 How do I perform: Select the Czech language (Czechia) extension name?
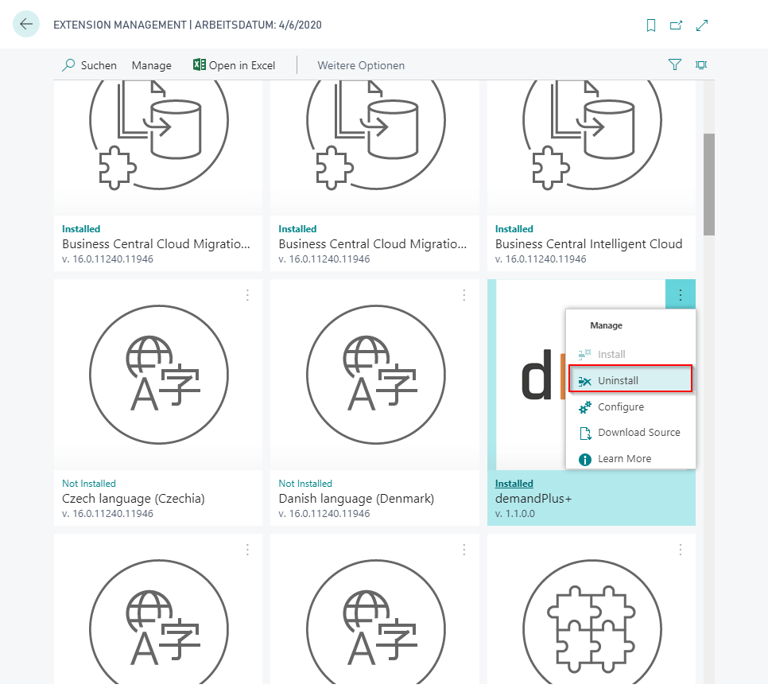click(x=134, y=499)
